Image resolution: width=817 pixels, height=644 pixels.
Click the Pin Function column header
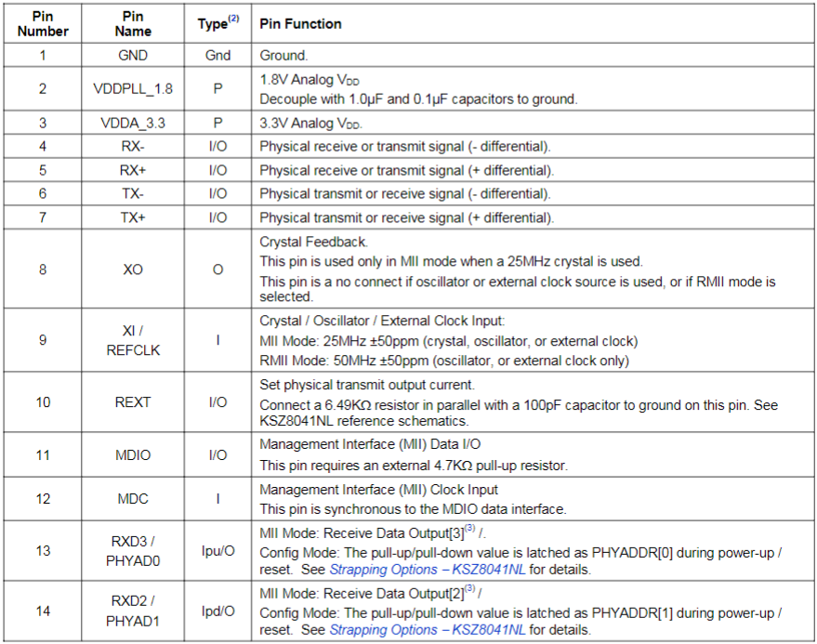pyautogui.click(x=300, y=23)
